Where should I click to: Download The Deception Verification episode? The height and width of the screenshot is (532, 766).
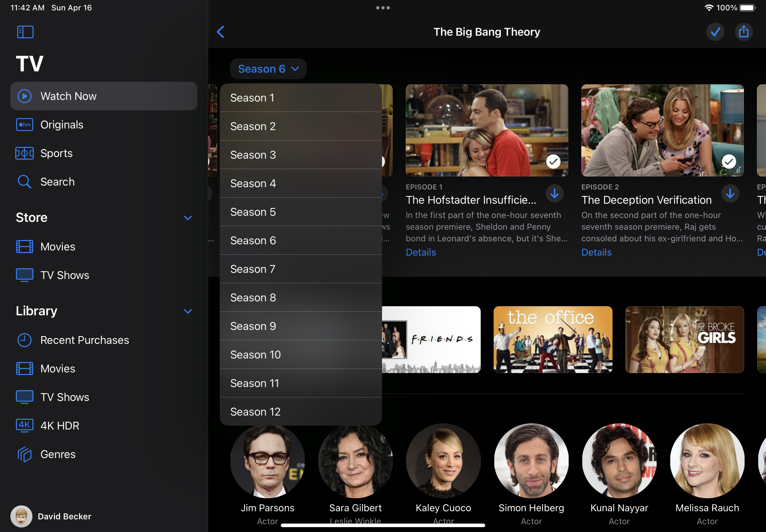(x=730, y=194)
